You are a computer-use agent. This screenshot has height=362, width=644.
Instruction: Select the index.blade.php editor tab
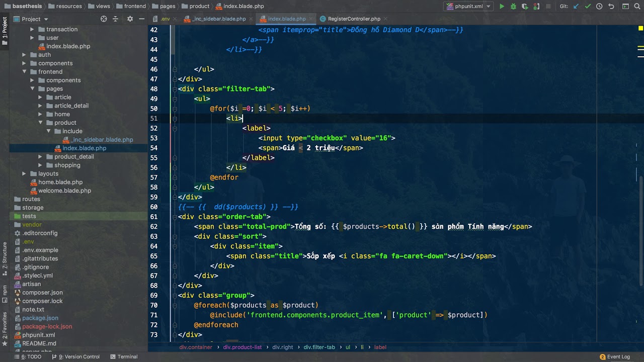tap(286, 19)
